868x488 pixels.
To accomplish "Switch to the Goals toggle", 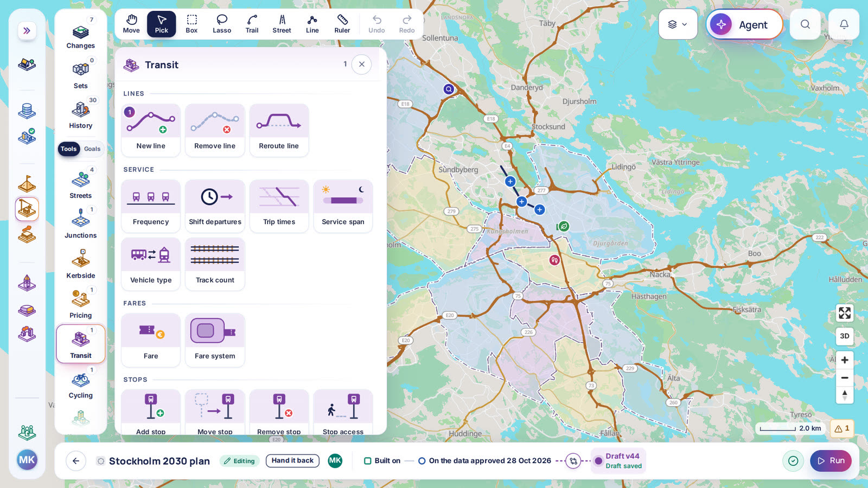I will point(92,149).
